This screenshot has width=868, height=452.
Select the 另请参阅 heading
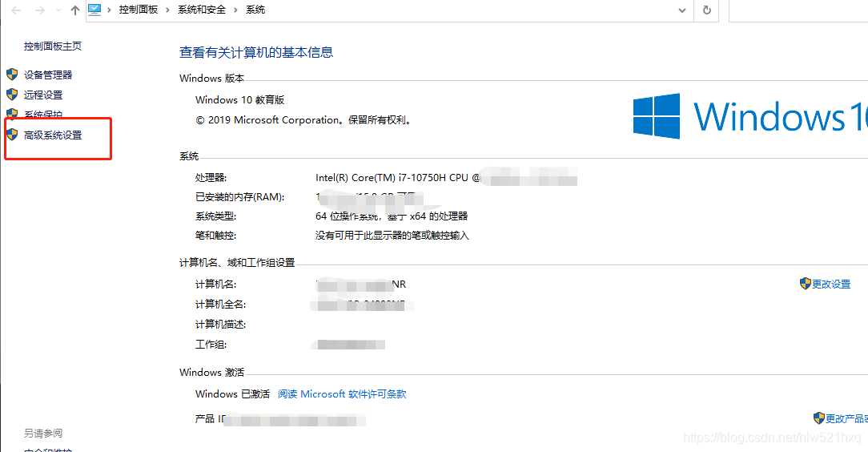(x=42, y=433)
